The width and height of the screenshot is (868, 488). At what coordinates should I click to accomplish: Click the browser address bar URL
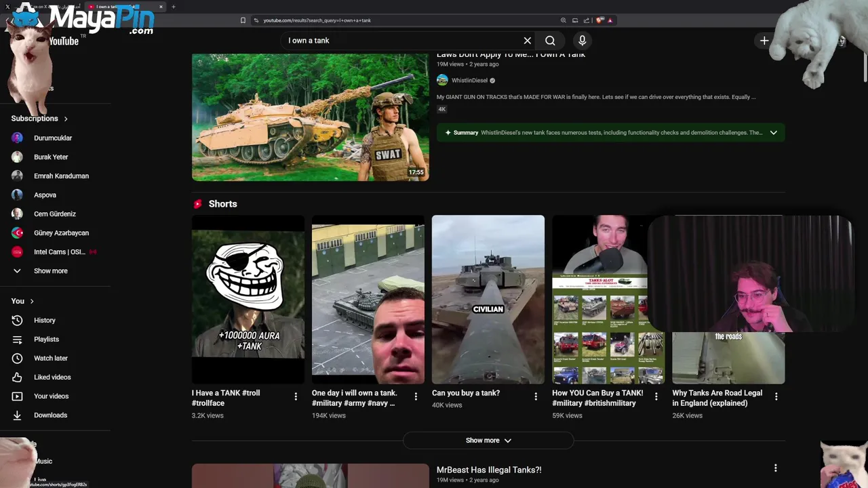(317, 20)
